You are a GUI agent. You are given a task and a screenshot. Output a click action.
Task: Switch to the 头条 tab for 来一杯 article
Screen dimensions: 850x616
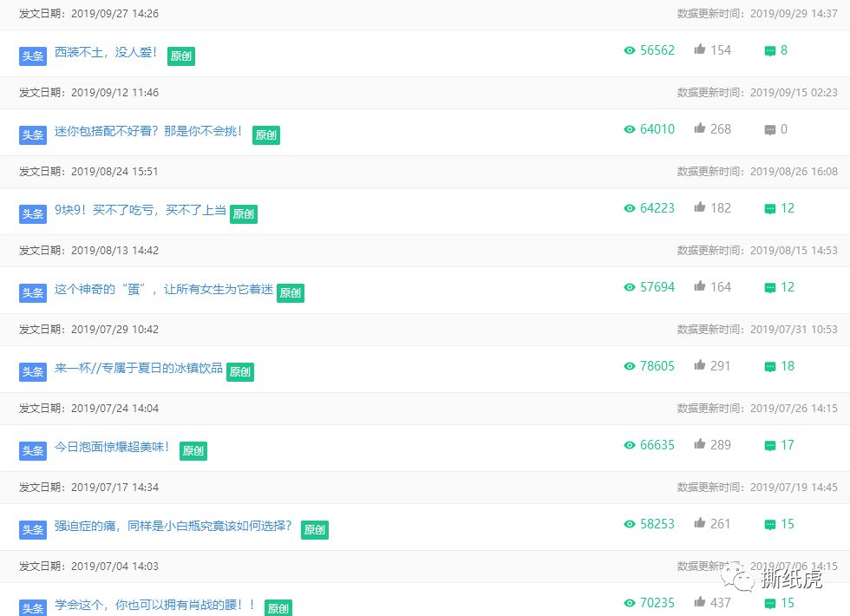(x=32, y=371)
